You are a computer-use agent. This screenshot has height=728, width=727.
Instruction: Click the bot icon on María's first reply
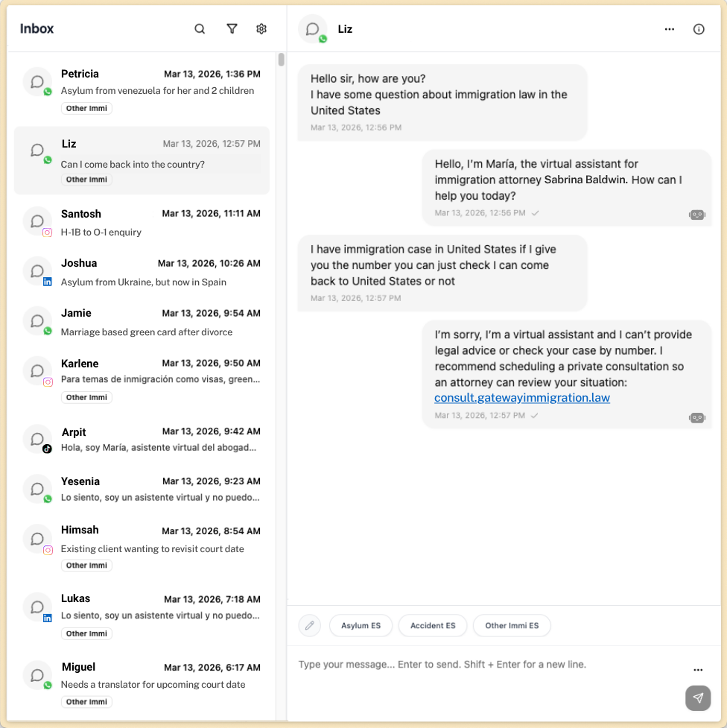[696, 216]
